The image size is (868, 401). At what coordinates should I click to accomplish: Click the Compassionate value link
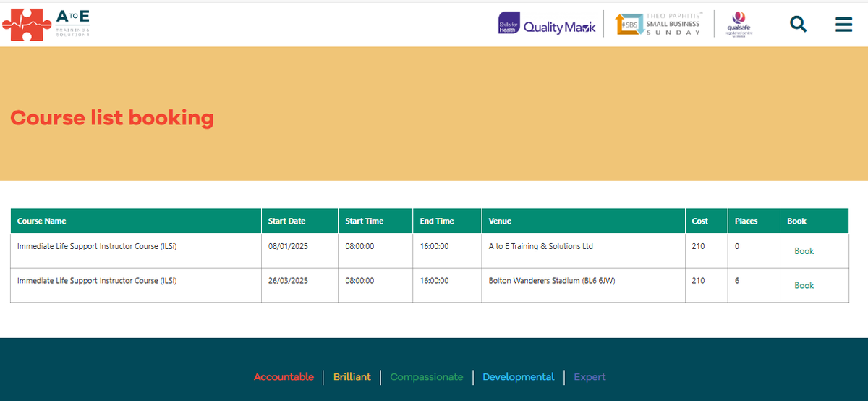(x=427, y=377)
